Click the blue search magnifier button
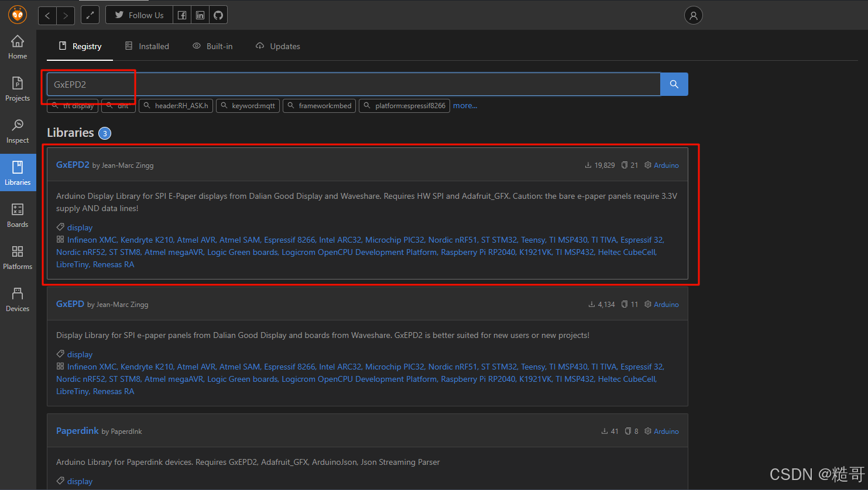 tap(674, 84)
